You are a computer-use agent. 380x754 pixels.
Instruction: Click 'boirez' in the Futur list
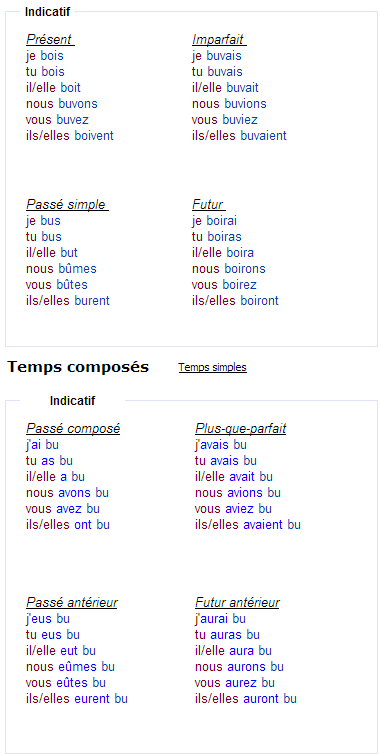coord(240,285)
